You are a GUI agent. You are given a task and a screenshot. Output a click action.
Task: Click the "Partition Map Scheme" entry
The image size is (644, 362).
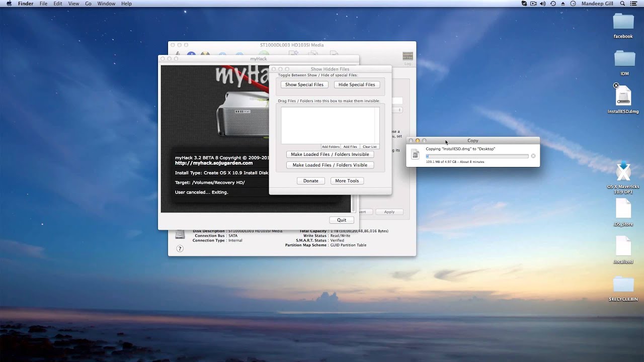coord(326,245)
